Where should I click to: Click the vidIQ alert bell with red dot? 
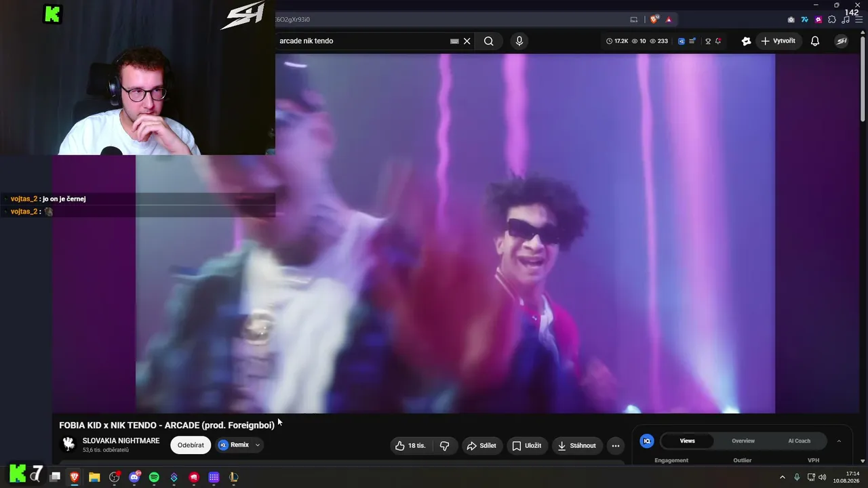718,41
